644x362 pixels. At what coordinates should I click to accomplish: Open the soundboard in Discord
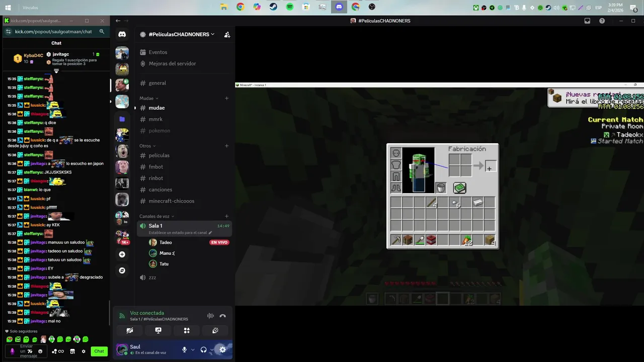click(215, 330)
